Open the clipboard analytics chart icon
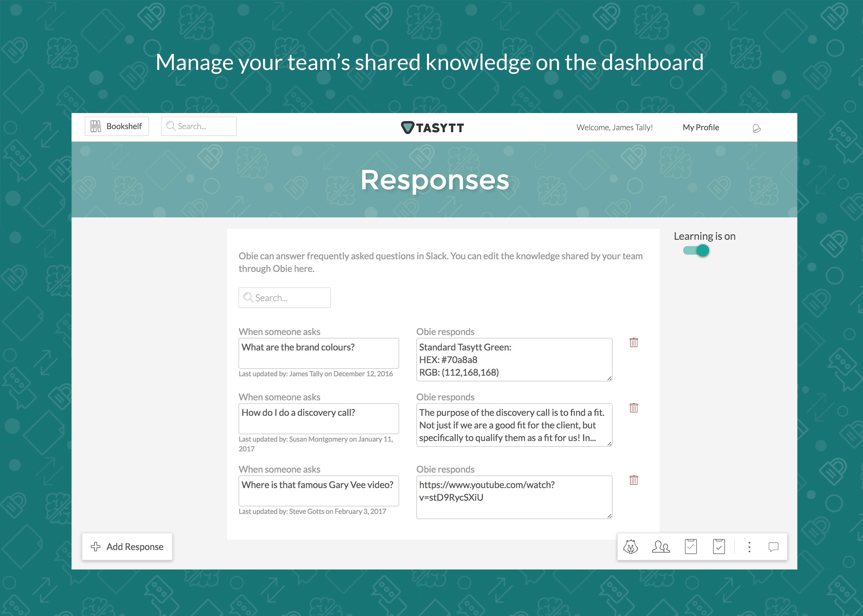Viewport: 863px width, 616px height. tap(691, 547)
